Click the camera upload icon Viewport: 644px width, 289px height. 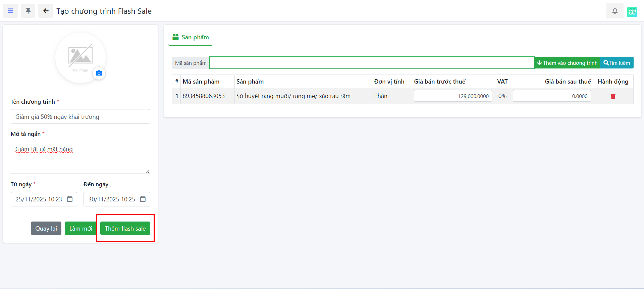(x=99, y=73)
